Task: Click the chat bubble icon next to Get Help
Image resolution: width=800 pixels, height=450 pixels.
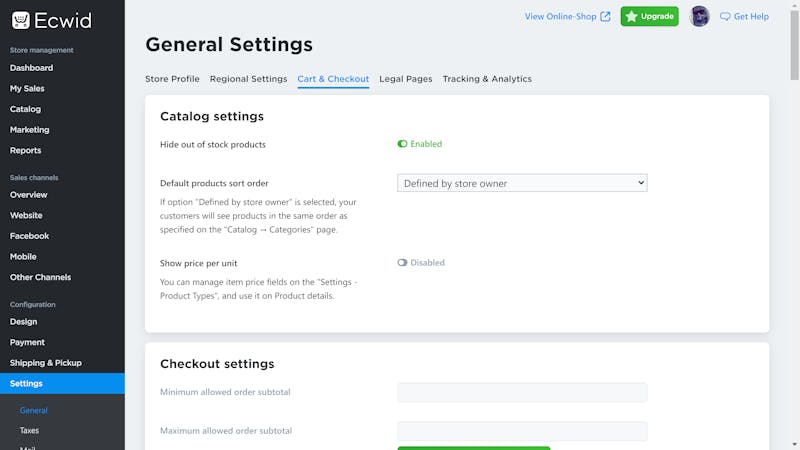Action: click(x=725, y=17)
